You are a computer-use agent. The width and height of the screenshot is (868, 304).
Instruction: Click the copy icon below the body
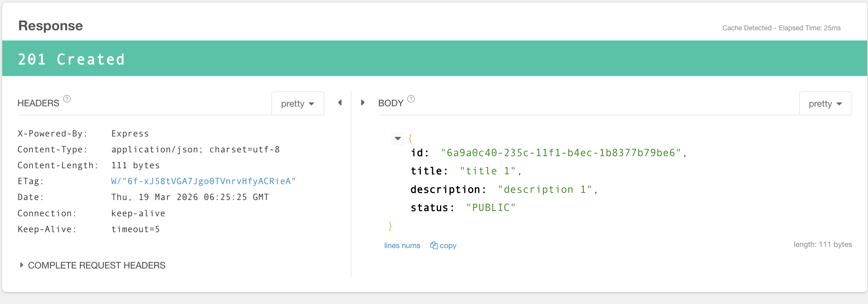434,245
